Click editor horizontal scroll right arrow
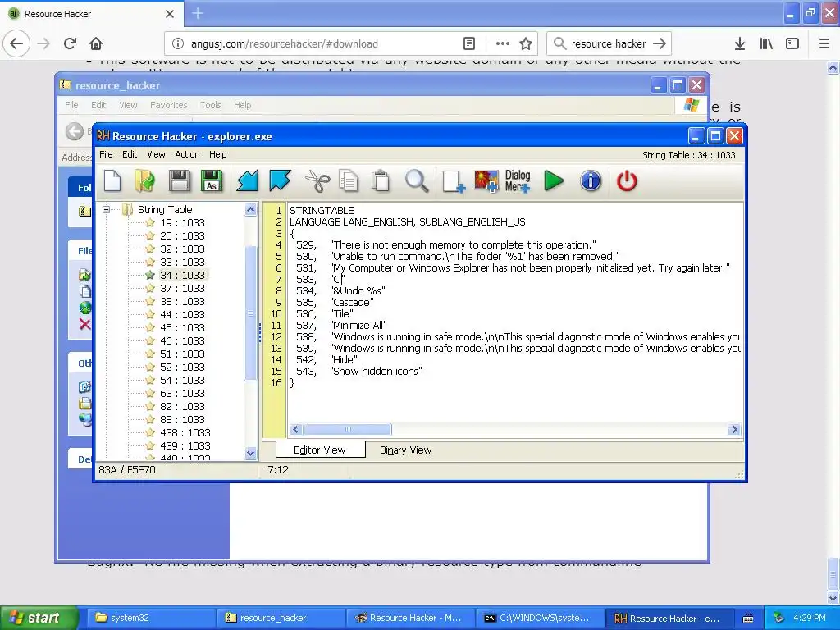This screenshot has width=840, height=630. [734, 430]
